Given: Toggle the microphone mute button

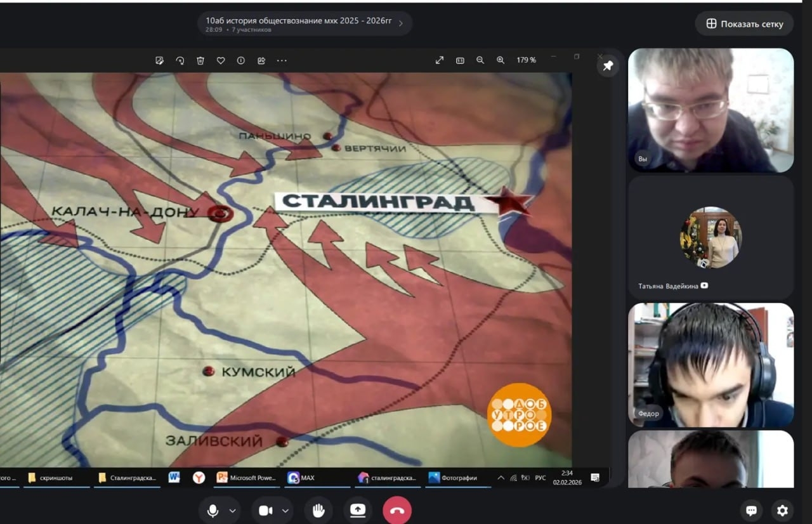Looking at the screenshot, I should pyautogui.click(x=213, y=511).
